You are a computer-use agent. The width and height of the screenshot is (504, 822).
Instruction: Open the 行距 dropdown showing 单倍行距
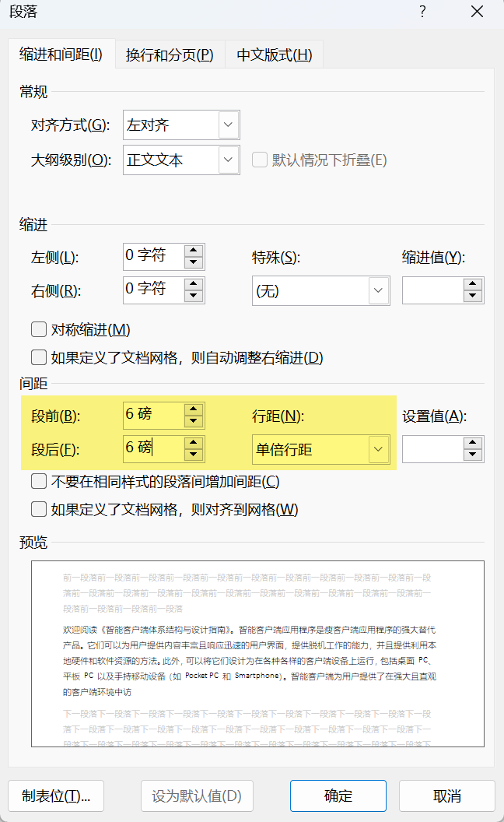click(x=320, y=449)
